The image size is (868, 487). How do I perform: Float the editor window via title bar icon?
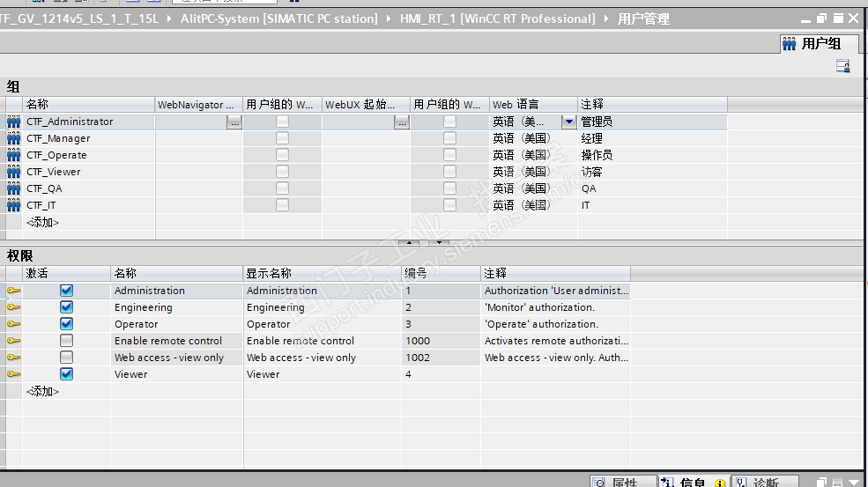tap(822, 18)
